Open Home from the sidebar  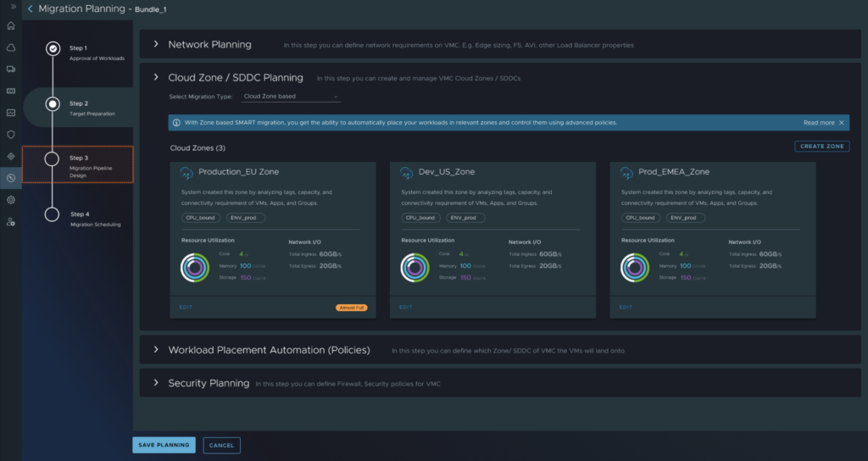(10, 25)
